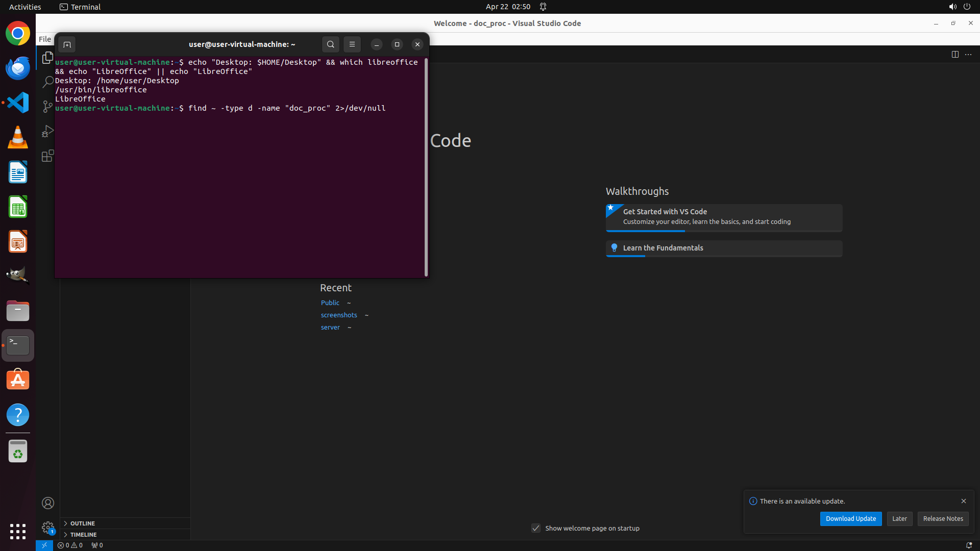This screenshot has width=980, height=551.
Task: Expand the OUTLINE section
Action: click(83, 523)
